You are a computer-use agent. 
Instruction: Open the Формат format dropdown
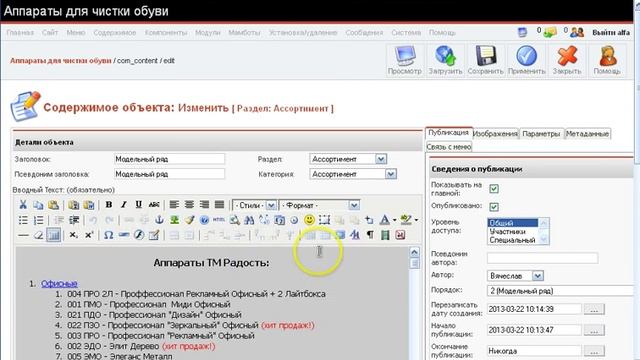pos(320,205)
